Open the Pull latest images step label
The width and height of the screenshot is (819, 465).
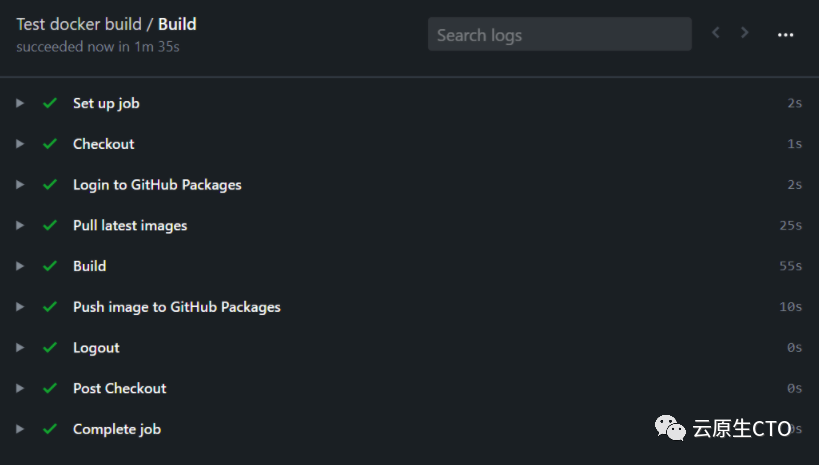(130, 225)
